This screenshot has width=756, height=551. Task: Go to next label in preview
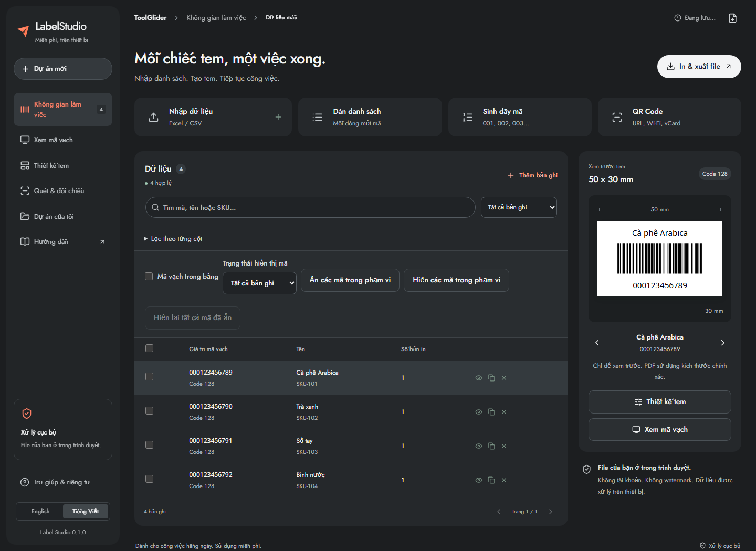tap(723, 343)
